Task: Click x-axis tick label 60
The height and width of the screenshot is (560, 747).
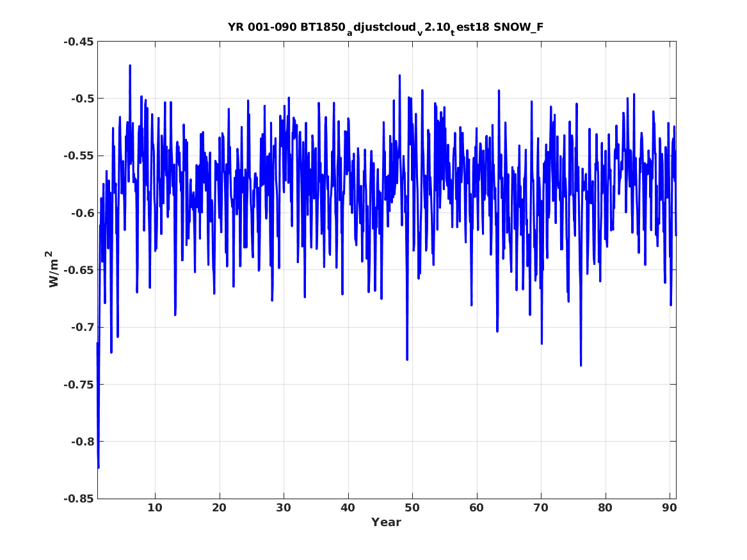Action: (476, 508)
